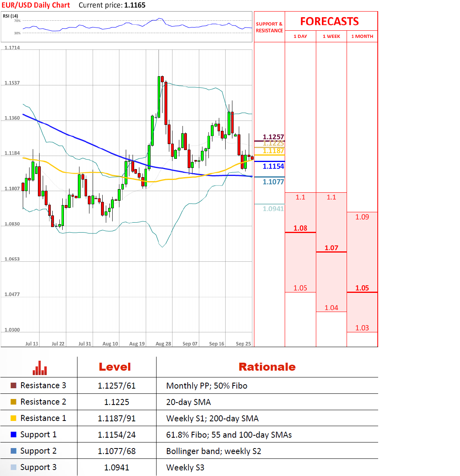Screen dimensions: 460x476
Task: Click the FORECASTS heading
Action: pos(330,22)
